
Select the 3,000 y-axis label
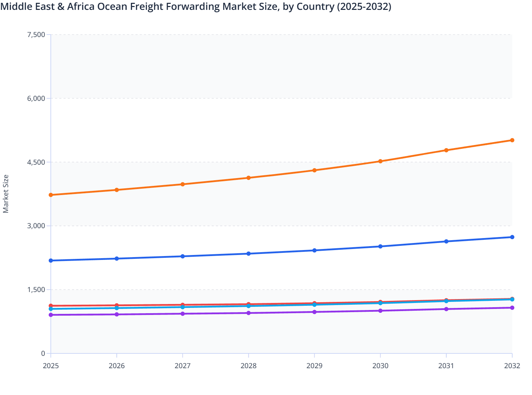36,225
